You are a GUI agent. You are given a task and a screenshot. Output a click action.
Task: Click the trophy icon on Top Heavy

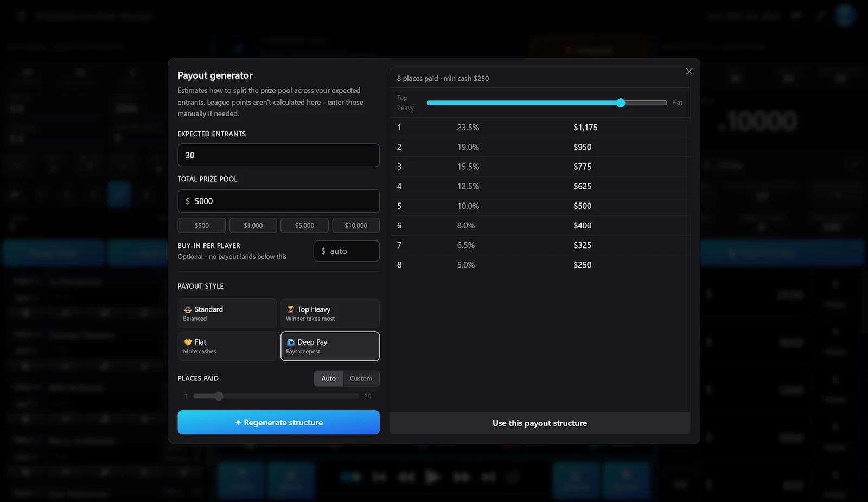[291, 309]
